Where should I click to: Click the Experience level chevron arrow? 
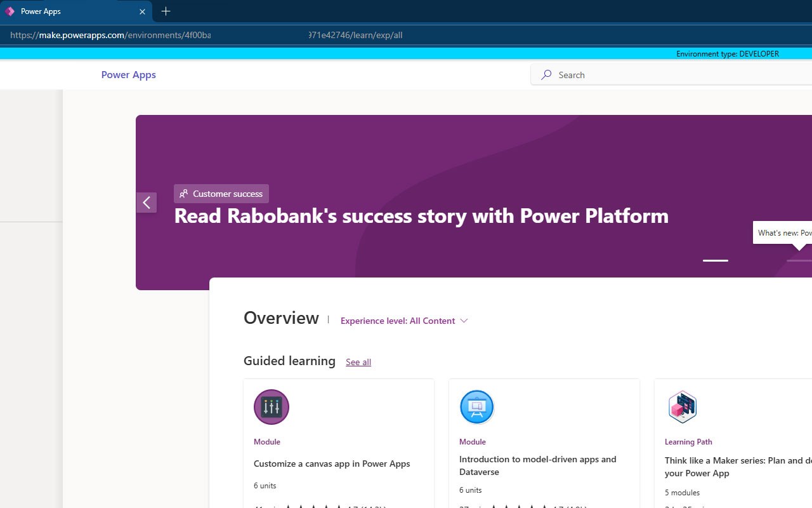click(x=464, y=321)
